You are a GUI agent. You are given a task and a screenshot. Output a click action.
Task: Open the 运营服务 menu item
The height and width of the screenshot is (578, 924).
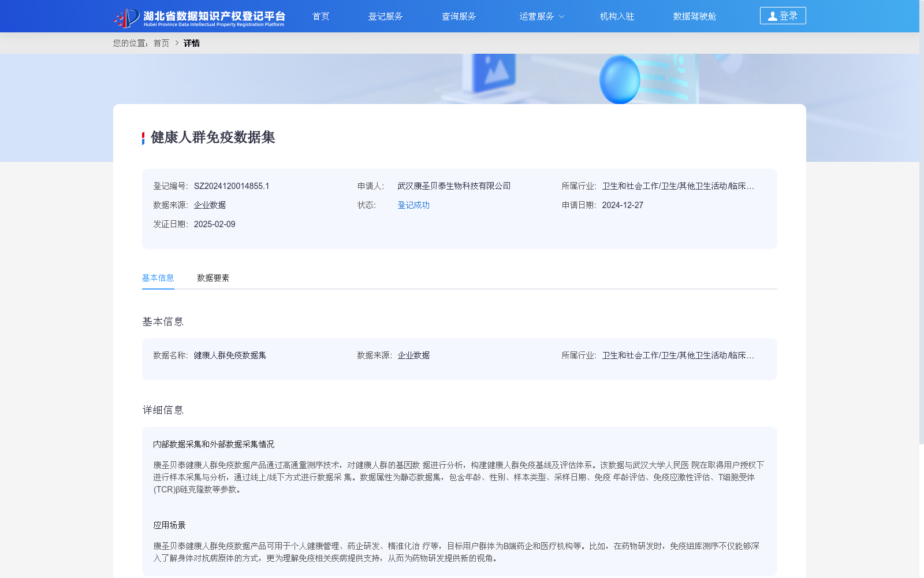click(536, 16)
